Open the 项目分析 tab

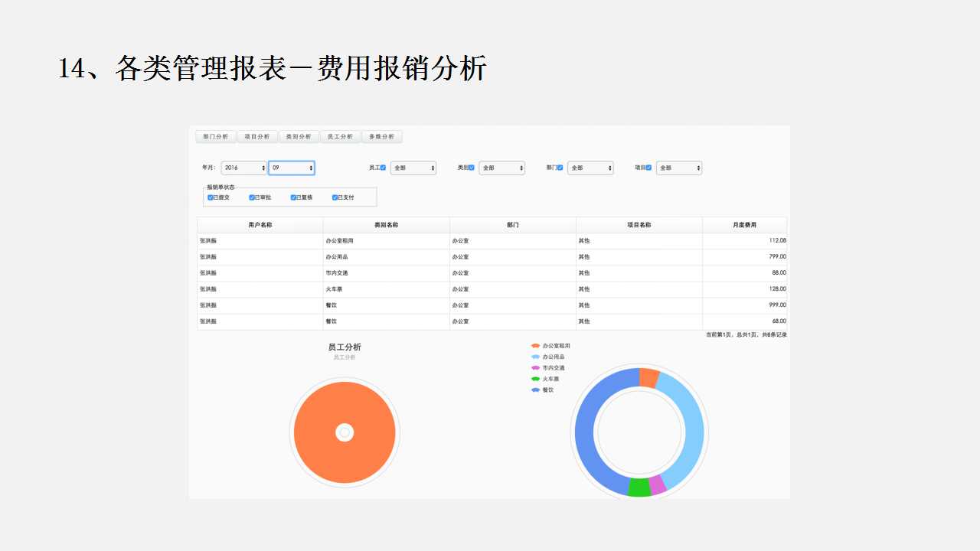pyautogui.click(x=257, y=137)
